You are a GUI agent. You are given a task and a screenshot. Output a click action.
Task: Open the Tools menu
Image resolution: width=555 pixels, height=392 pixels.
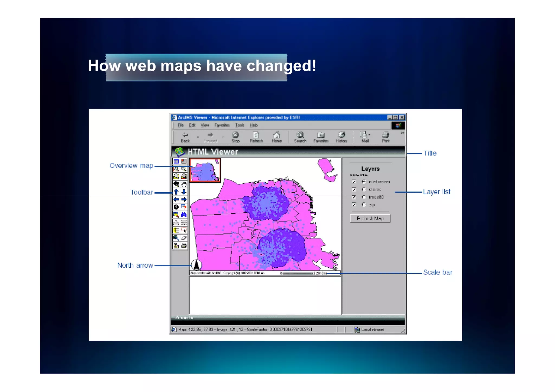point(240,125)
